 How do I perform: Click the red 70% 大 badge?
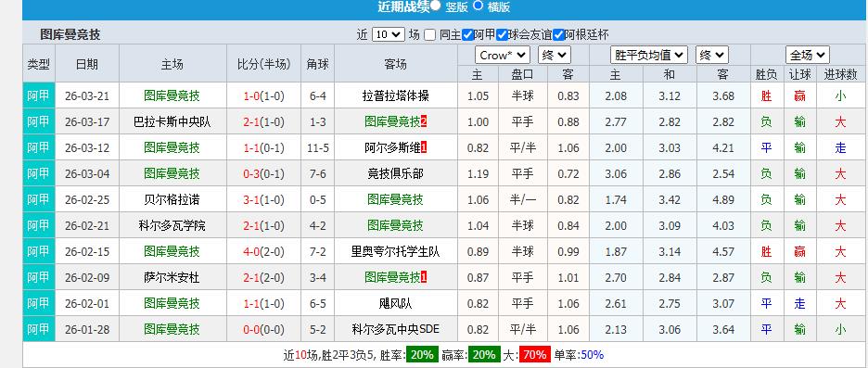pyautogui.click(x=535, y=355)
